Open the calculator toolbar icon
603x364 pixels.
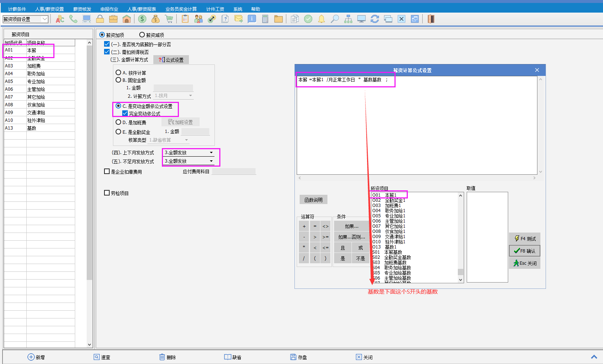265,19
